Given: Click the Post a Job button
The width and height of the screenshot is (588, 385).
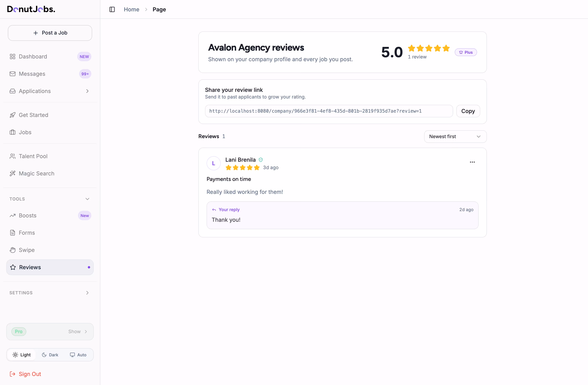Looking at the screenshot, I should pyautogui.click(x=50, y=33).
